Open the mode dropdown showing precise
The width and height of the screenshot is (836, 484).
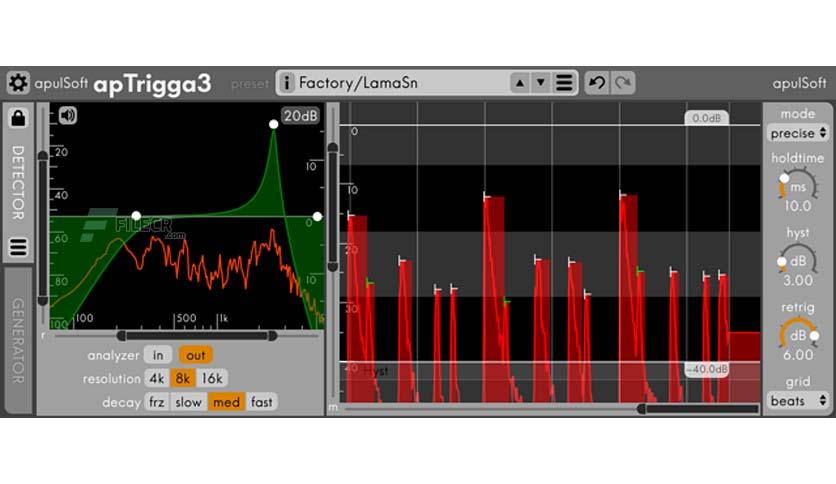[798, 133]
